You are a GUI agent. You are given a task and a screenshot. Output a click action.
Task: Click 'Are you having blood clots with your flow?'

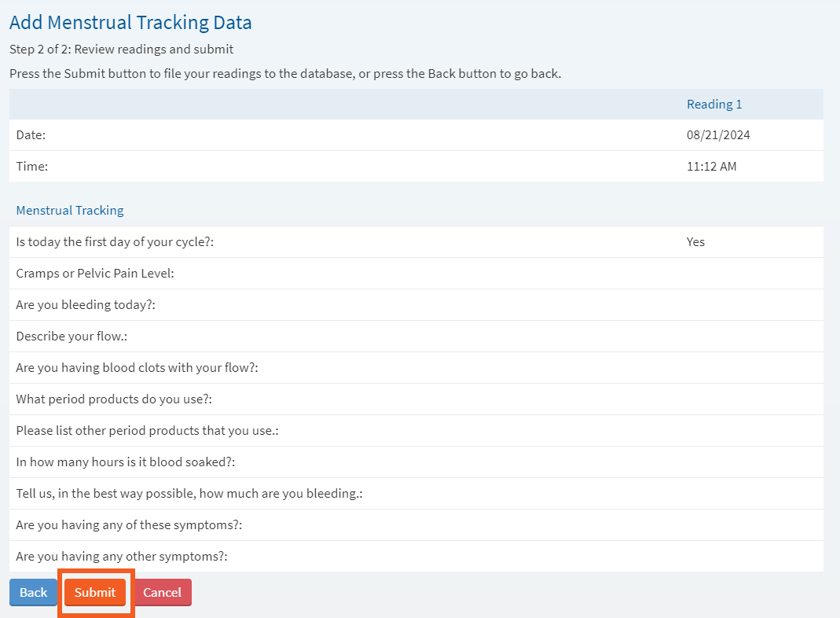click(x=138, y=368)
